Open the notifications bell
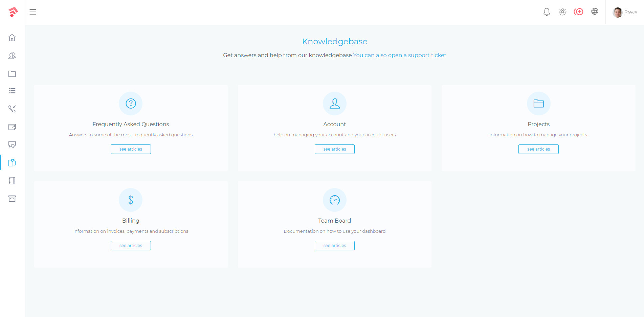The height and width of the screenshot is (317, 644). tap(546, 12)
